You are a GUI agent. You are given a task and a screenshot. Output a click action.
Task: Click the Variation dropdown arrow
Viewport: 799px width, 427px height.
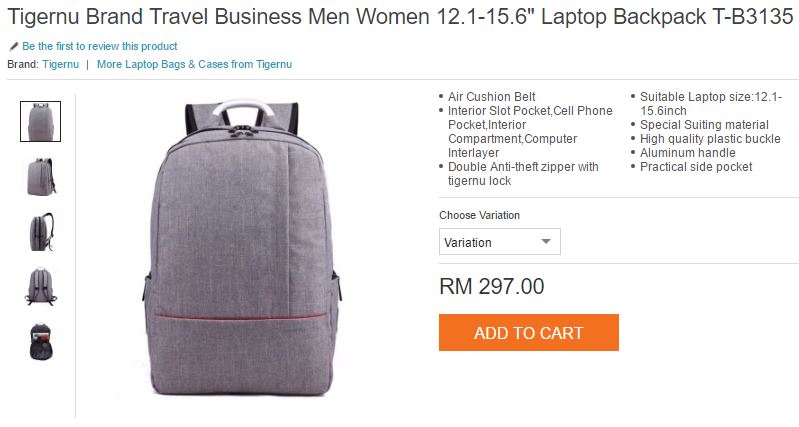click(546, 242)
